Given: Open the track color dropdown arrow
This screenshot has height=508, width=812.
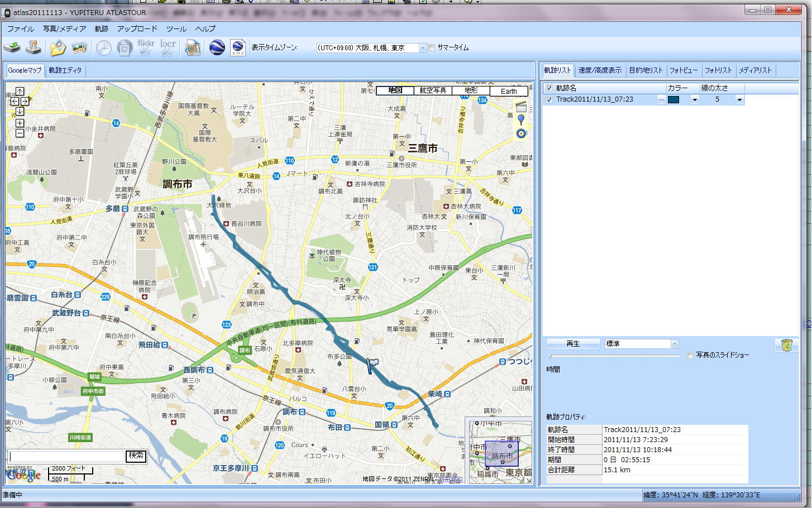Looking at the screenshot, I should [x=694, y=100].
